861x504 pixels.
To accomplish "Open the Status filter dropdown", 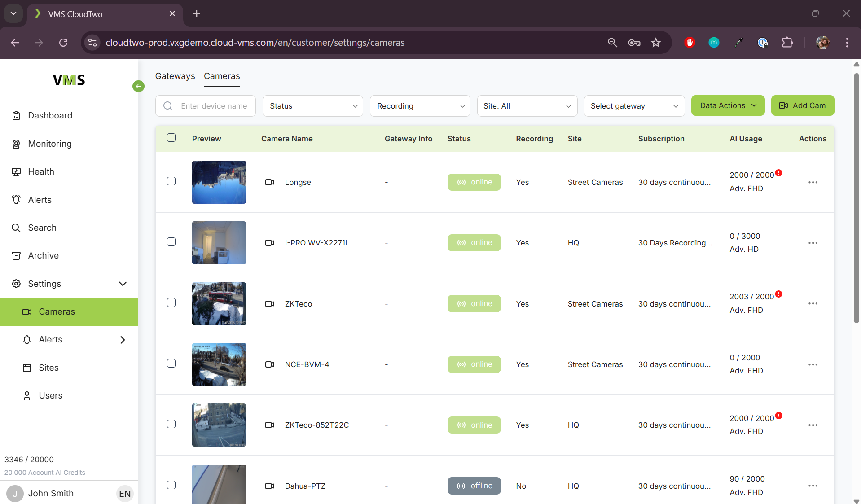I will pyautogui.click(x=312, y=106).
